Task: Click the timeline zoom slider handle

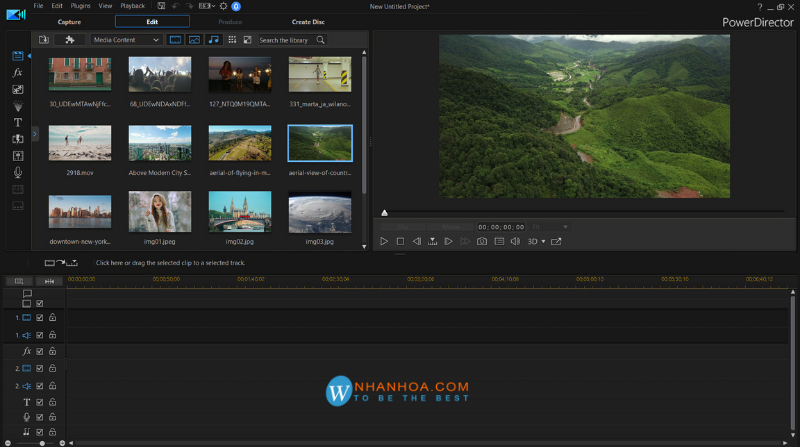Action: coord(42,443)
